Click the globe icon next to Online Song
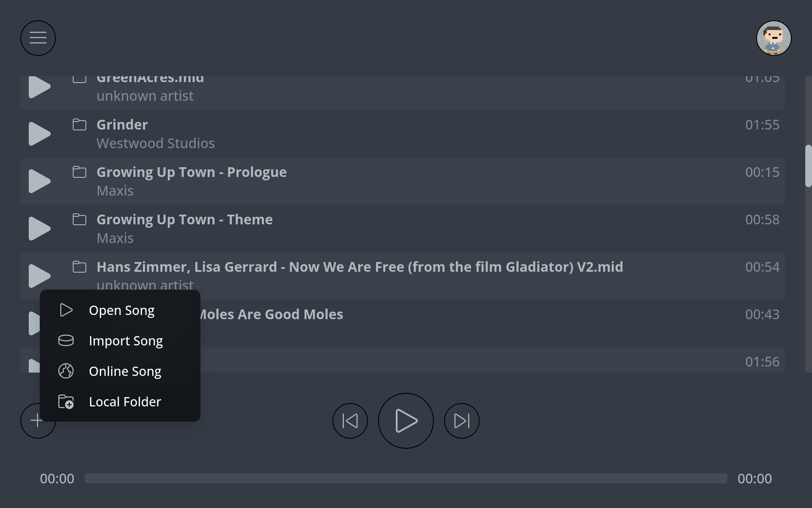Screen dimensions: 812x508 [66, 371]
